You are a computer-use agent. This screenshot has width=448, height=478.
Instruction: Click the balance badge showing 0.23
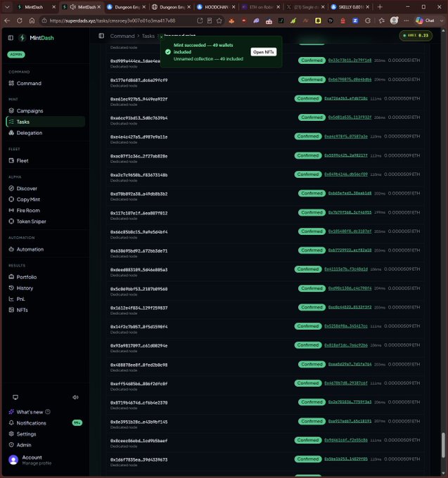click(x=416, y=36)
